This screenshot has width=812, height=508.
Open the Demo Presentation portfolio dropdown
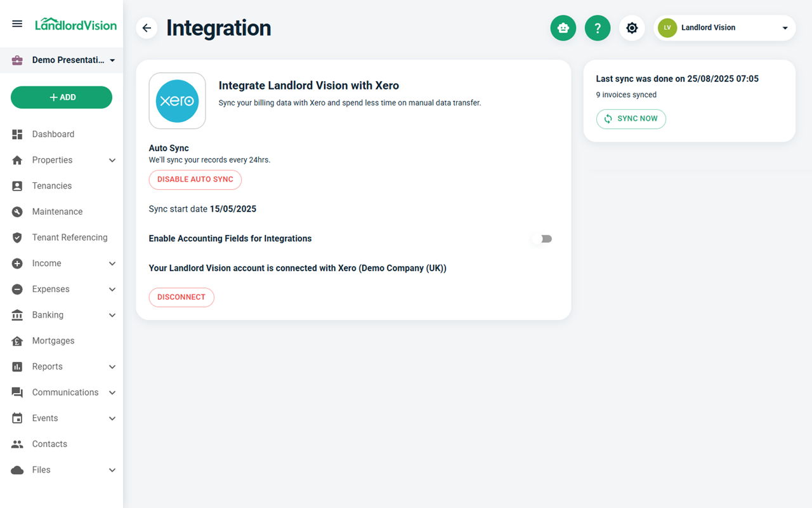62,60
